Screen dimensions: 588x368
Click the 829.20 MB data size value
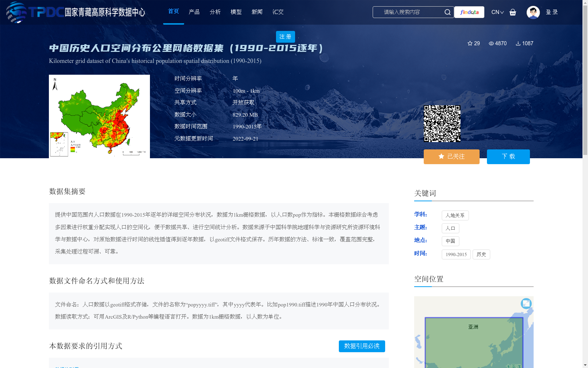[245, 115]
